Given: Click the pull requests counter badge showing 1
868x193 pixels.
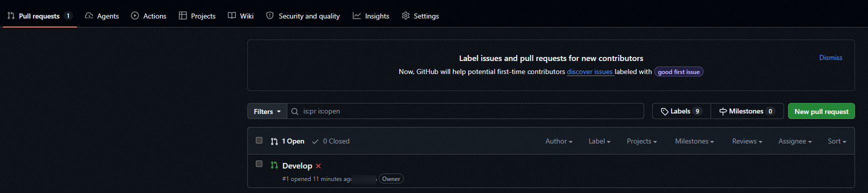Looking at the screenshot, I should pos(68,16).
